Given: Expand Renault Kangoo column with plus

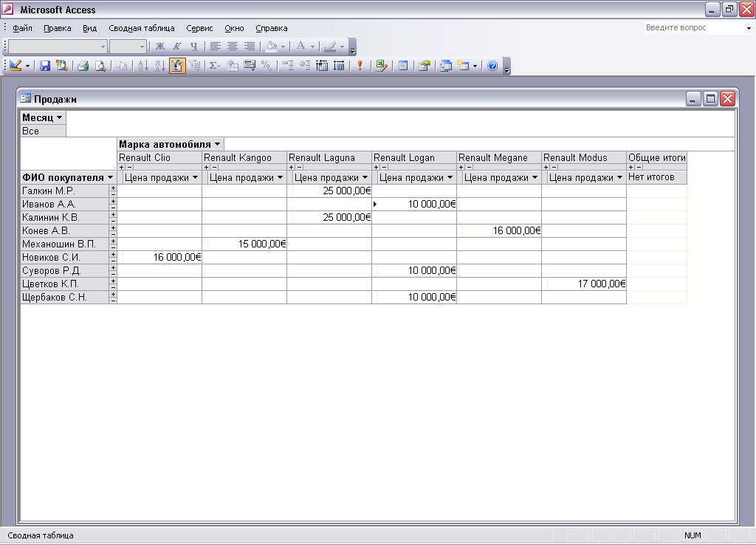Looking at the screenshot, I should [207, 168].
